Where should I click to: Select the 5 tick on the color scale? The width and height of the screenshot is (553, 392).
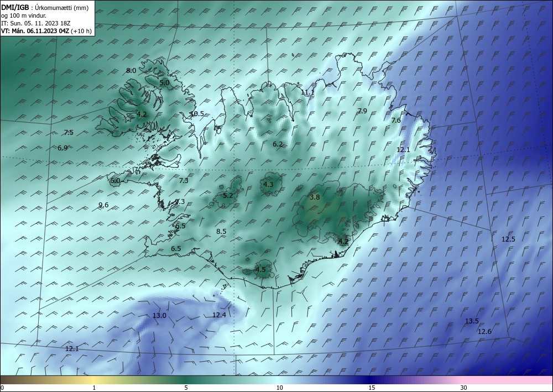pyautogui.click(x=186, y=388)
